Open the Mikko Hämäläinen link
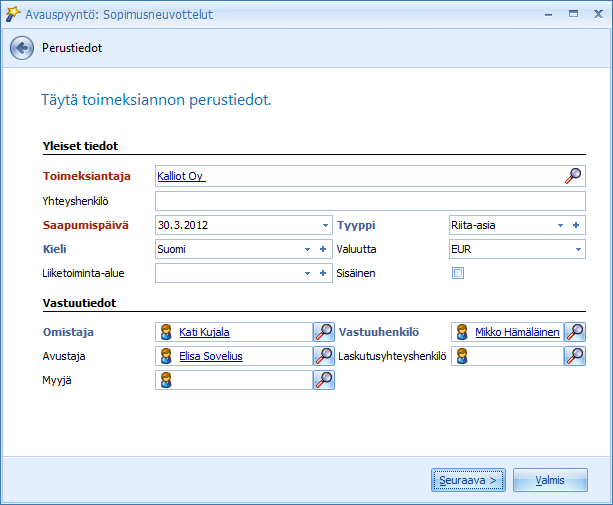 point(517,332)
